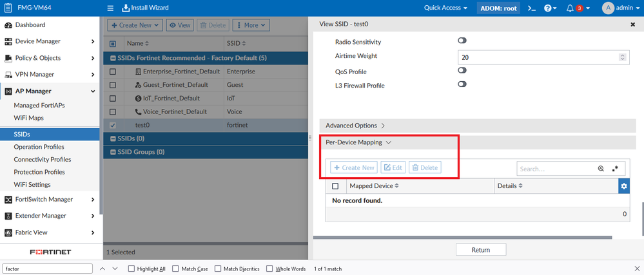Viewport: 644px width, 275px height.
Task: Check the Voice_Fortinet_Default checkbox
Action: [x=113, y=111]
